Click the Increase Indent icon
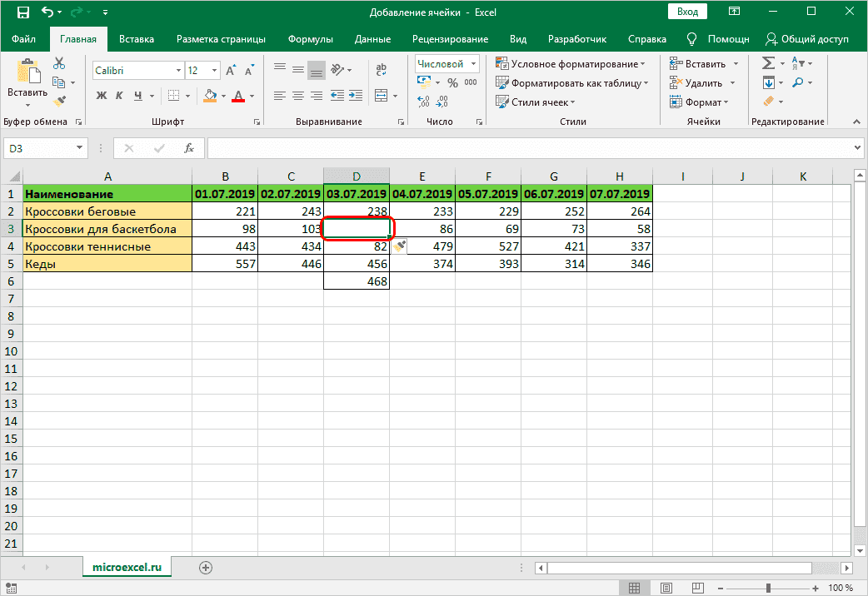The width and height of the screenshot is (868, 596). [x=356, y=96]
